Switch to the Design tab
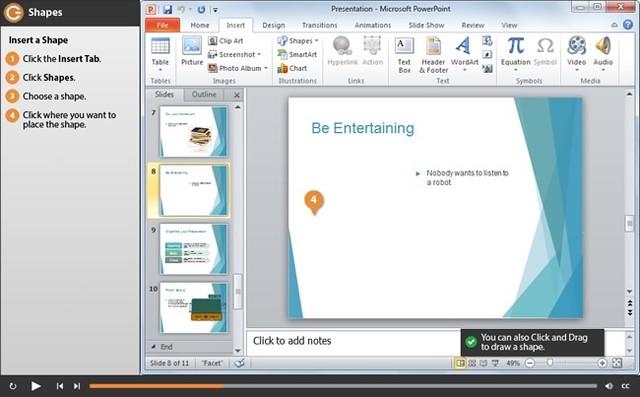Viewport: 640px width, 397px height. coord(273,25)
